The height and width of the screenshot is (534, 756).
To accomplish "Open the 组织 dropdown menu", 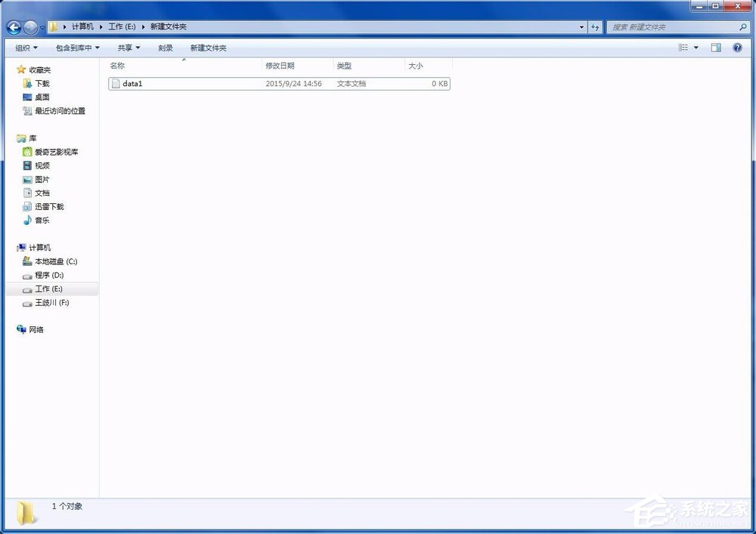I will pyautogui.click(x=25, y=48).
